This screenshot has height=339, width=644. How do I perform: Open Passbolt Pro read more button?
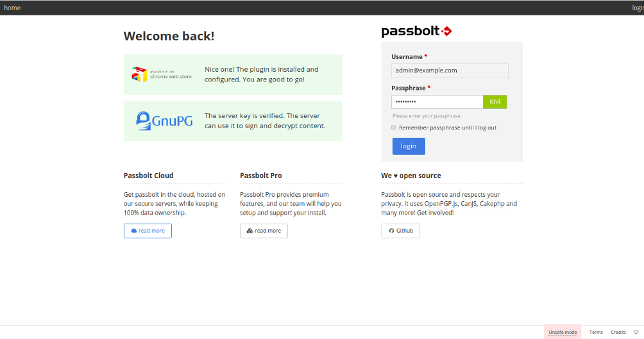(x=264, y=231)
